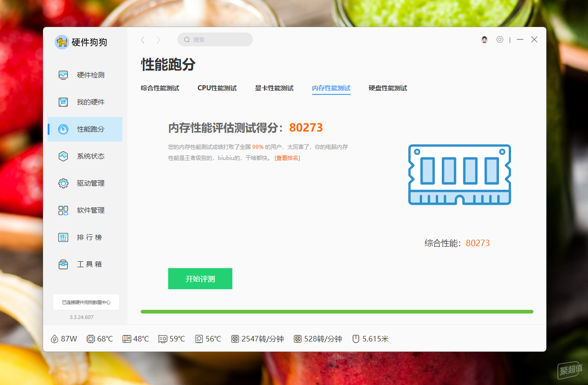588x385 pixels.
Task: Open 软件管理 in the sidebar
Action: coord(85,210)
